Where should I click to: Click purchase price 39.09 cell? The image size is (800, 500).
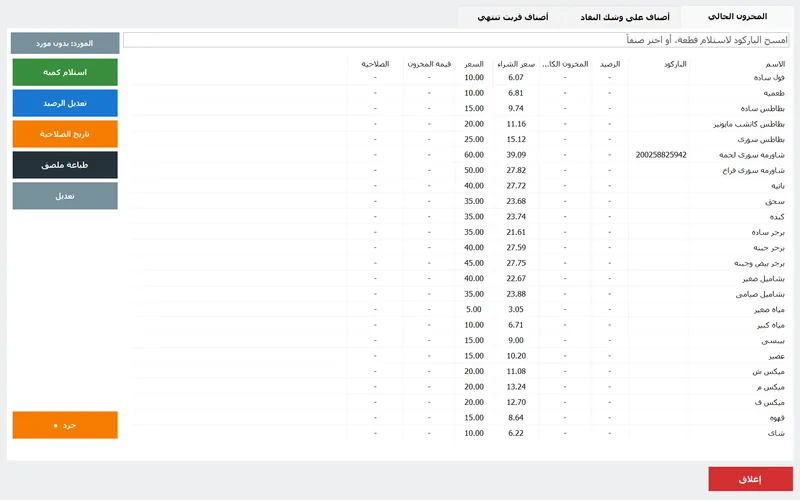pos(516,155)
